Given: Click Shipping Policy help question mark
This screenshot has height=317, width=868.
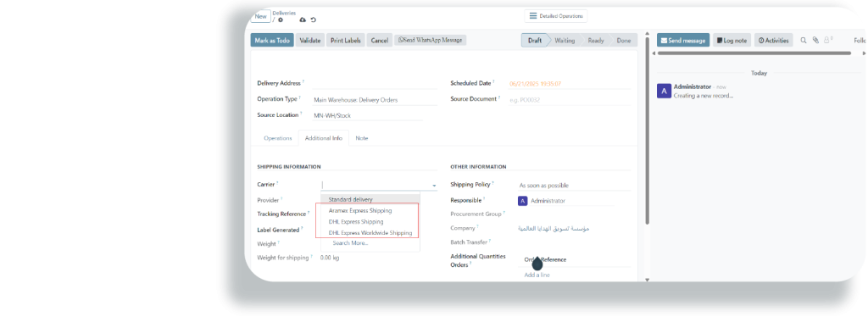Looking at the screenshot, I should click(x=492, y=182).
